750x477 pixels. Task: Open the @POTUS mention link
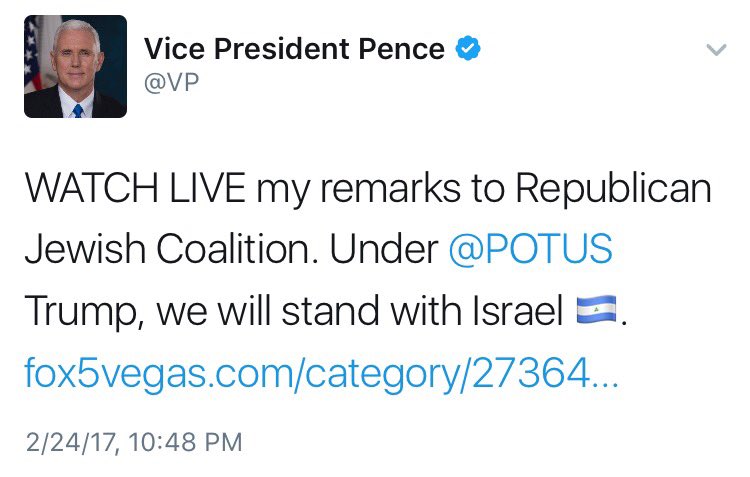528,250
